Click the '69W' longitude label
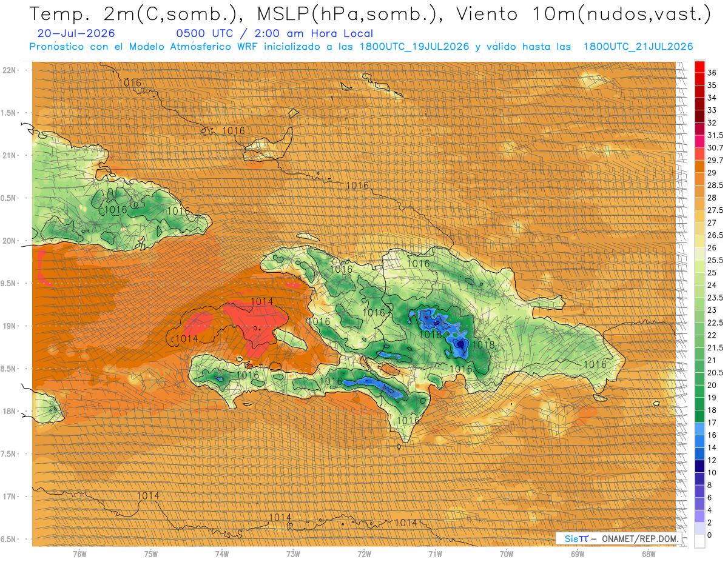This screenshot has width=728, height=562. coord(578,554)
